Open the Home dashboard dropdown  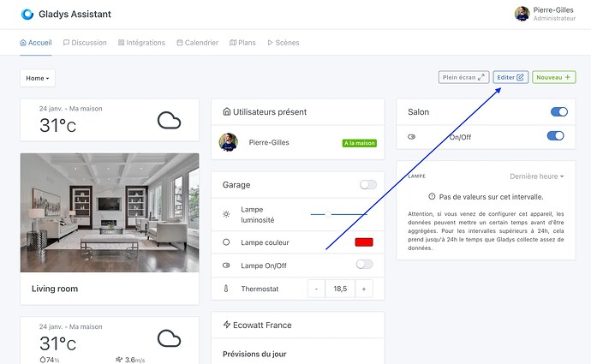coord(38,78)
